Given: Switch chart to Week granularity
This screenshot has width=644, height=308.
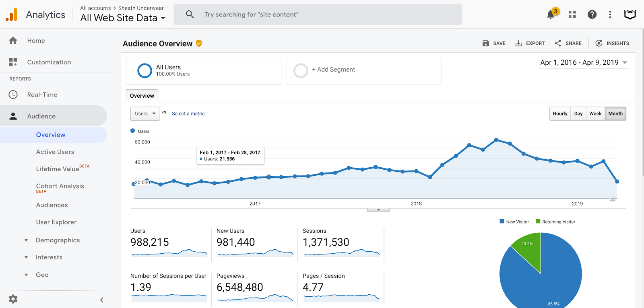Looking at the screenshot, I should tap(595, 114).
